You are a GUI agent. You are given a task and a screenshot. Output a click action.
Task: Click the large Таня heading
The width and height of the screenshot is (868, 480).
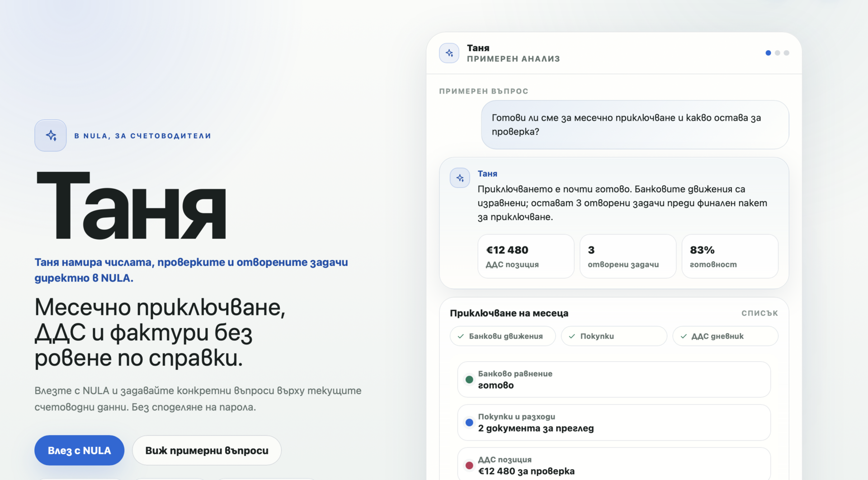point(131,206)
